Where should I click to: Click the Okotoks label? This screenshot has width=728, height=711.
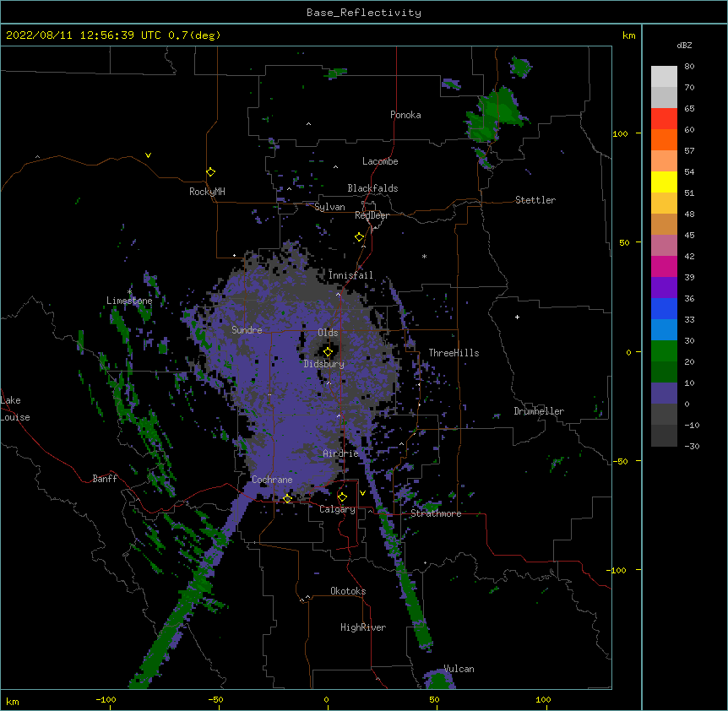point(348,591)
